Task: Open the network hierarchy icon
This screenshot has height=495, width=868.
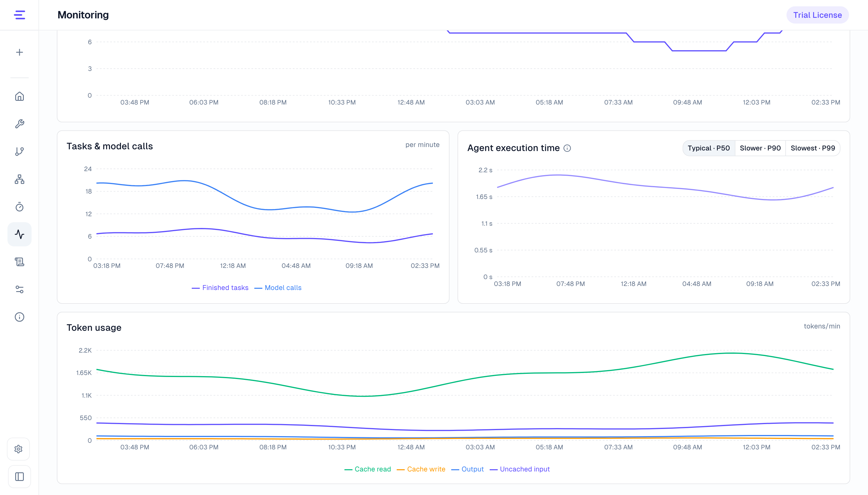Action: point(19,179)
